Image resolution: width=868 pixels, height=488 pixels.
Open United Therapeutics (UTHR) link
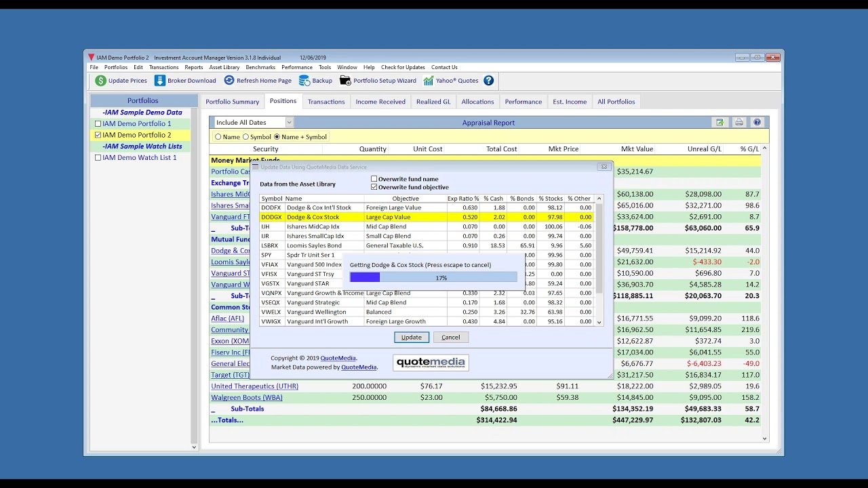point(255,386)
